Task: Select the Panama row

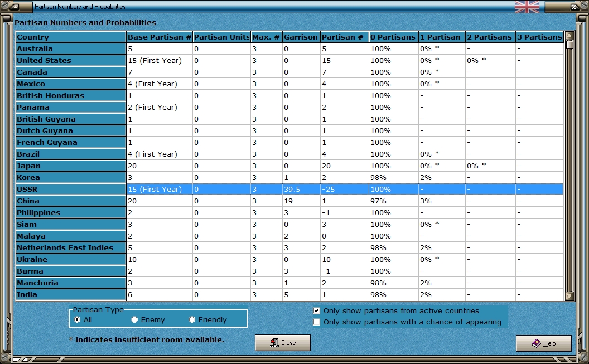Action: pyautogui.click(x=289, y=108)
